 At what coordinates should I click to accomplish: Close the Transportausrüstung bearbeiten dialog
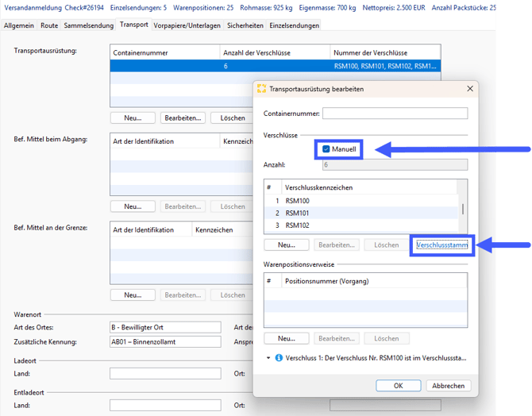[x=470, y=89]
